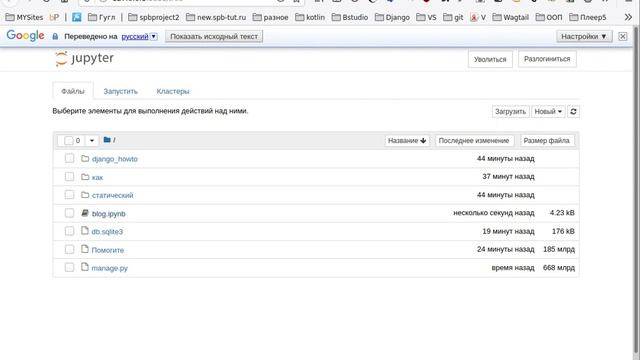This screenshot has width=640, height=360.
Task: Click the Помогите file icon
Action: point(85,249)
